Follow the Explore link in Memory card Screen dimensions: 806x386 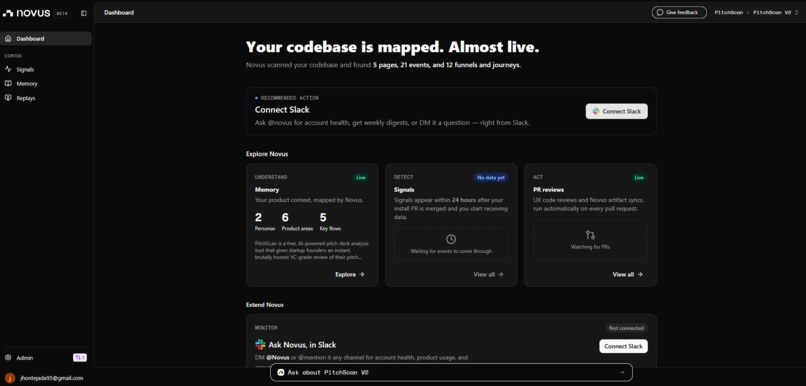tap(350, 274)
